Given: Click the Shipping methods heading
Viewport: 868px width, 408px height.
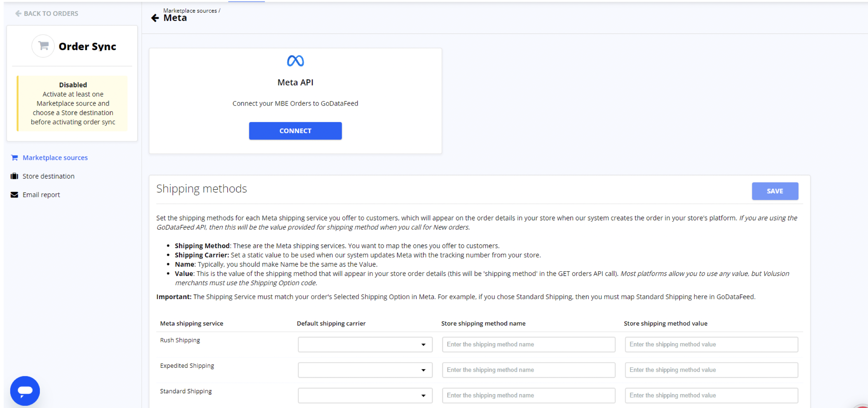Looking at the screenshot, I should (202, 189).
